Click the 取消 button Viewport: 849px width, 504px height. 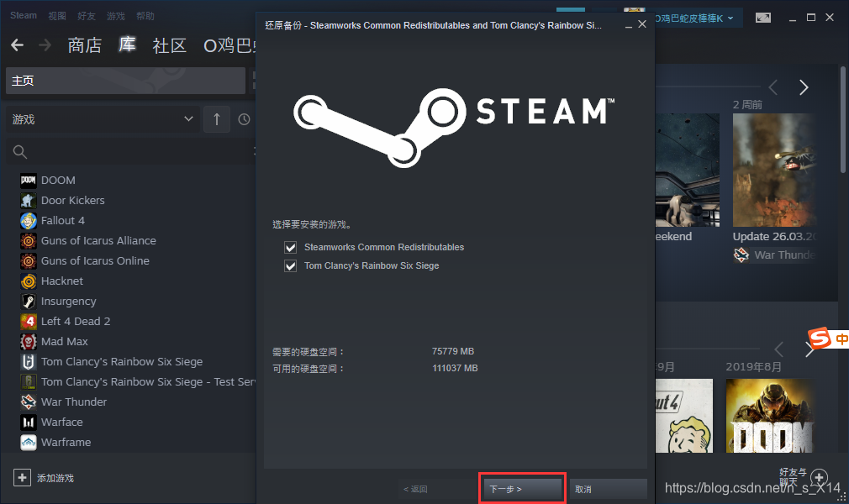(608, 489)
